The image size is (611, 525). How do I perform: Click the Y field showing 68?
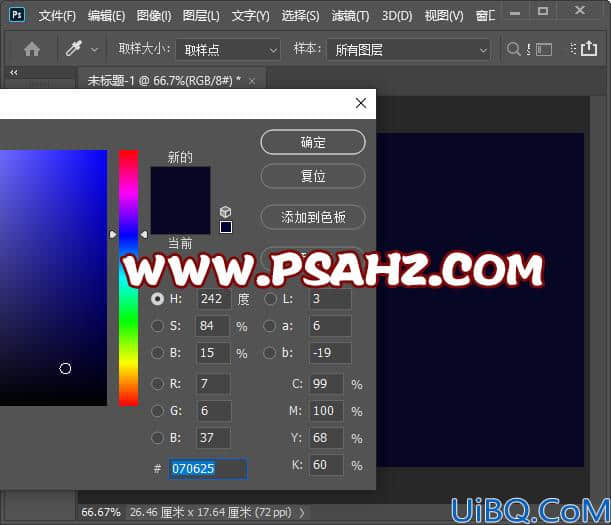click(327, 438)
